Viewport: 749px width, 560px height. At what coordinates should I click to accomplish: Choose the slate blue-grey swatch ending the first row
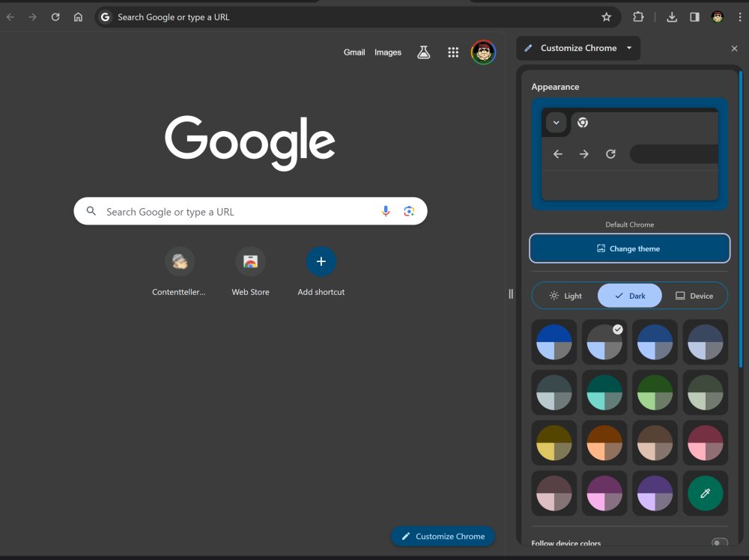[x=705, y=342]
